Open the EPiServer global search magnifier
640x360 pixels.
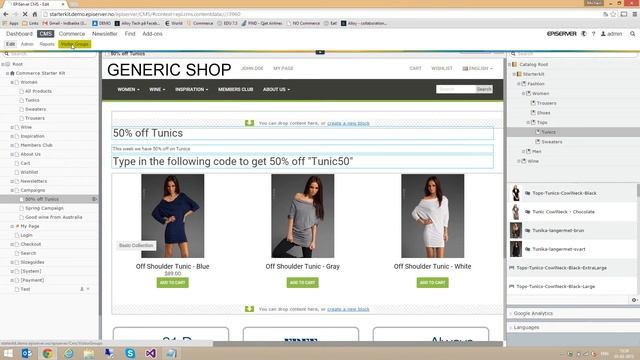click(632, 34)
